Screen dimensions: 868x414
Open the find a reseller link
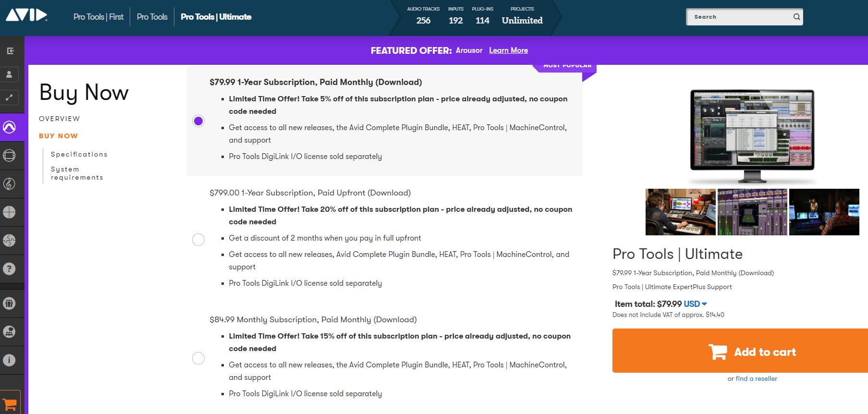(756, 378)
